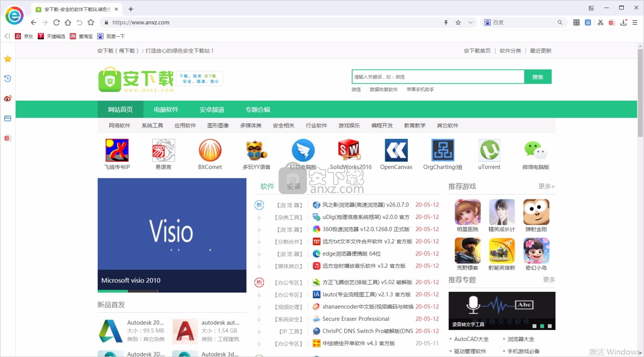Open 京东 bookmark
644x357 pixels.
pos(24,36)
